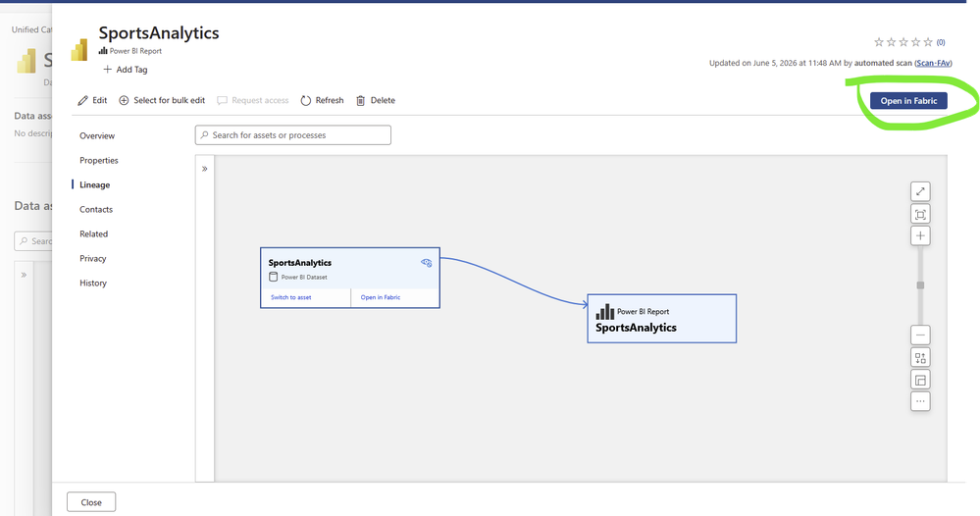Zoom out with the minus icon
980x516 pixels.
pyautogui.click(x=920, y=335)
